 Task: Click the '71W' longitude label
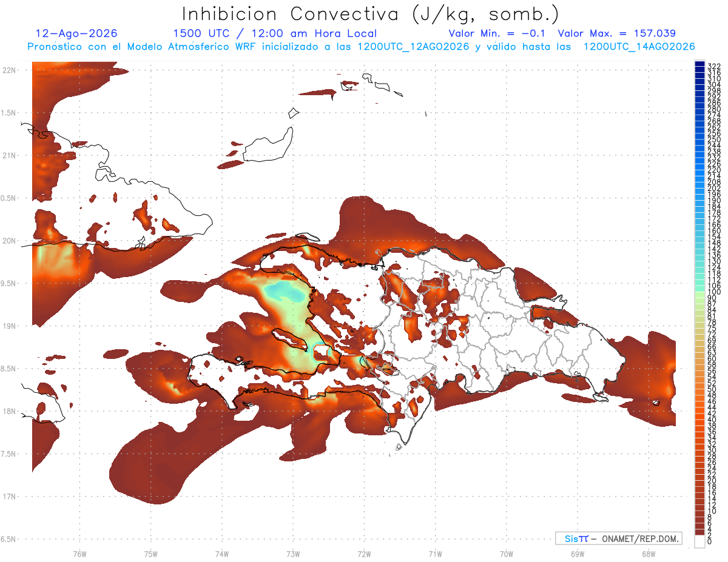435,554
